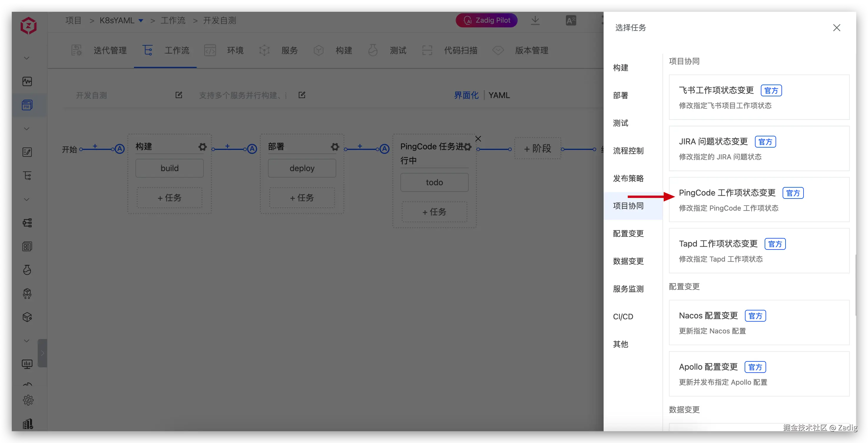
Task: Switch to 界面化 view mode
Action: click(x=466, y=95)
